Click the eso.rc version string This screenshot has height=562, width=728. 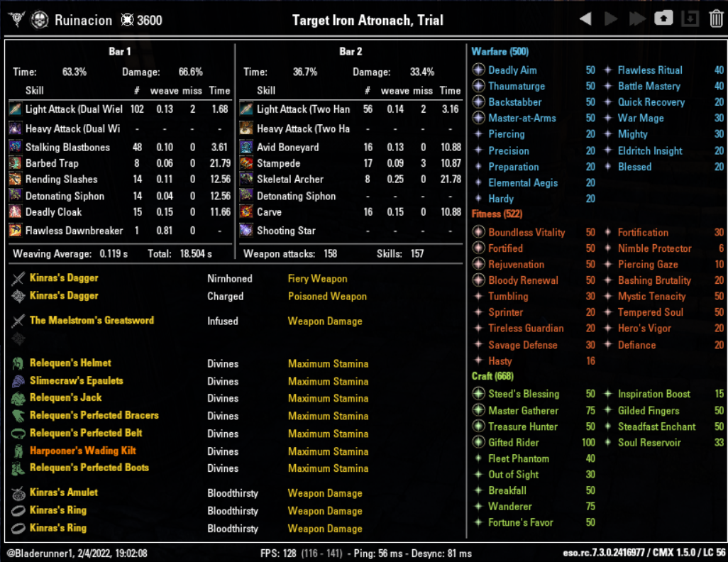coord(644,553)
